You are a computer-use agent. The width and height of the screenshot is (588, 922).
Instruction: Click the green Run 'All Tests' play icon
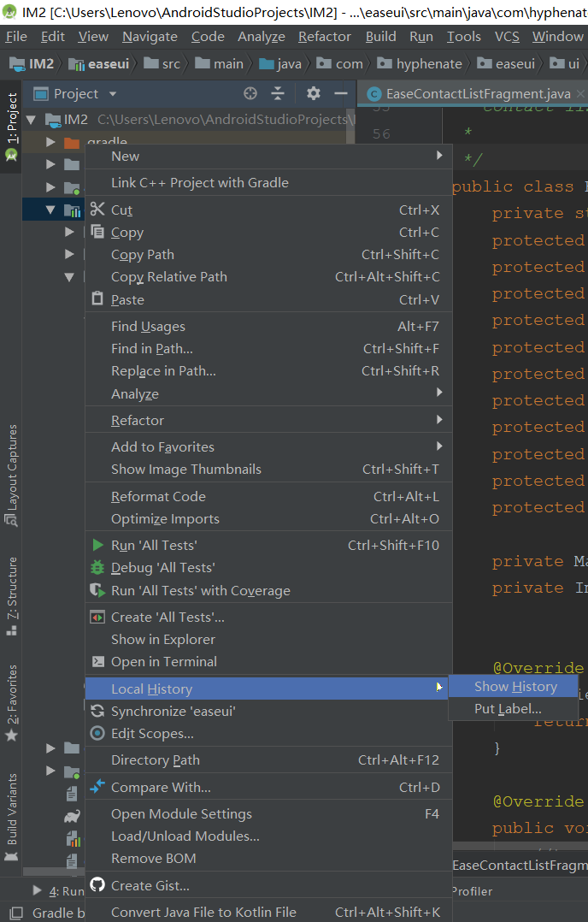pyautogui.click(x=97, y=545)
